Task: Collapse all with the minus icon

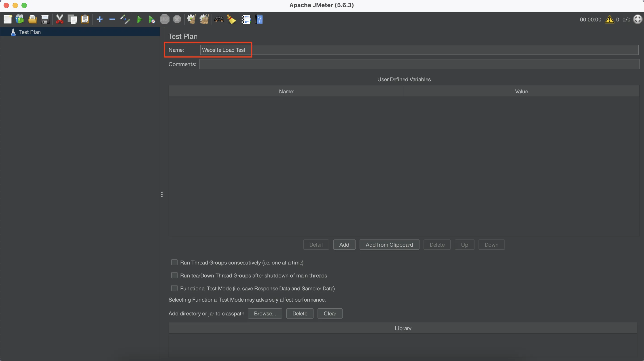Action: (x=112, y=19)
